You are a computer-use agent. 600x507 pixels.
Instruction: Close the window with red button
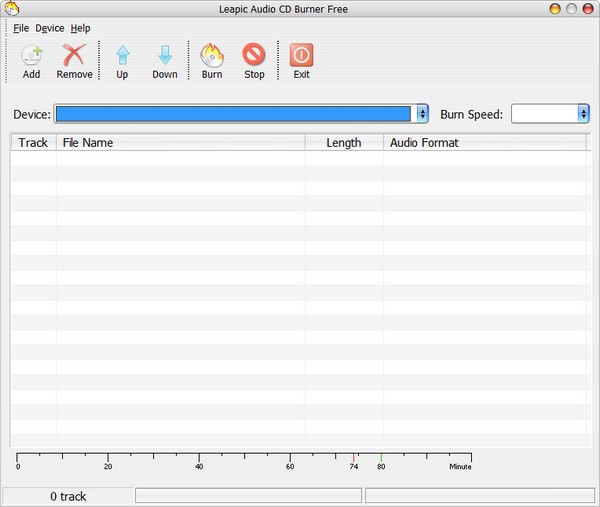pyautogui.click(x=588, y=8)
